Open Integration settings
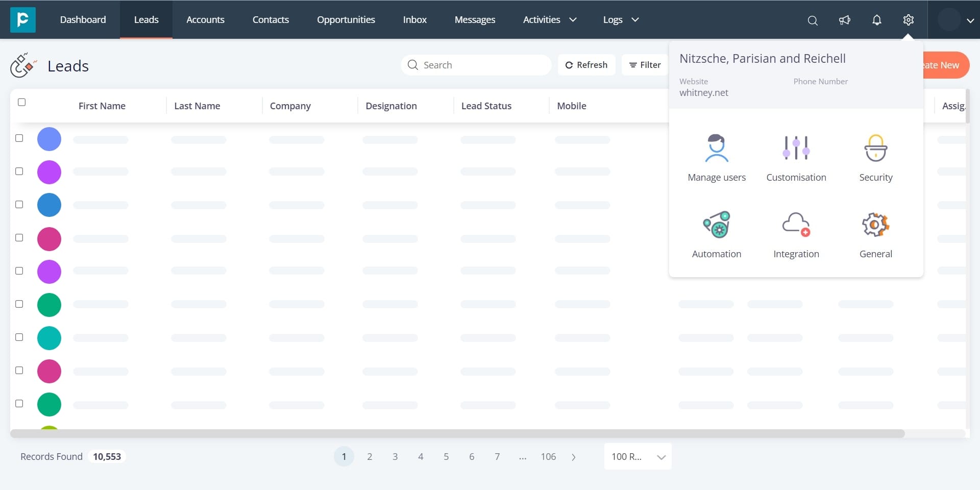Image resolution: width=980 pixels, height=490 pixels. (x=796, y=235)
